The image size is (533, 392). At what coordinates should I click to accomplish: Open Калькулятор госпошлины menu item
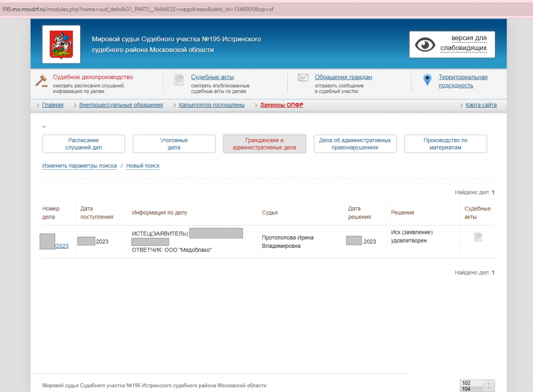(x=212, y=105)
